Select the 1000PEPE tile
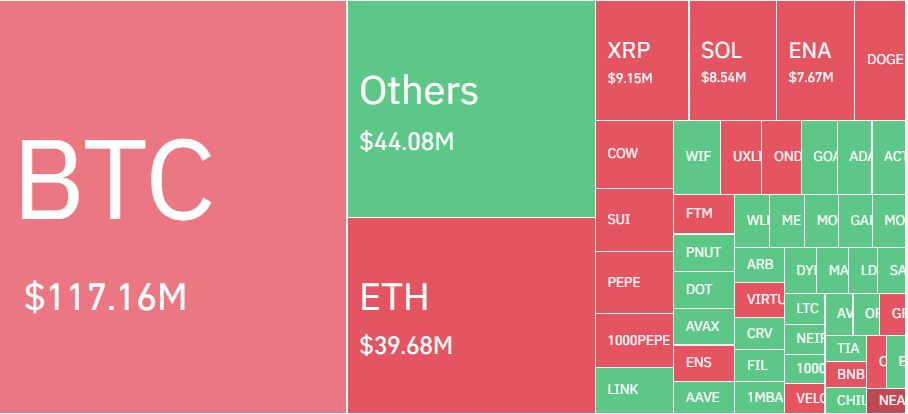This screenshot has width=908, height=414. pos(633,340)
